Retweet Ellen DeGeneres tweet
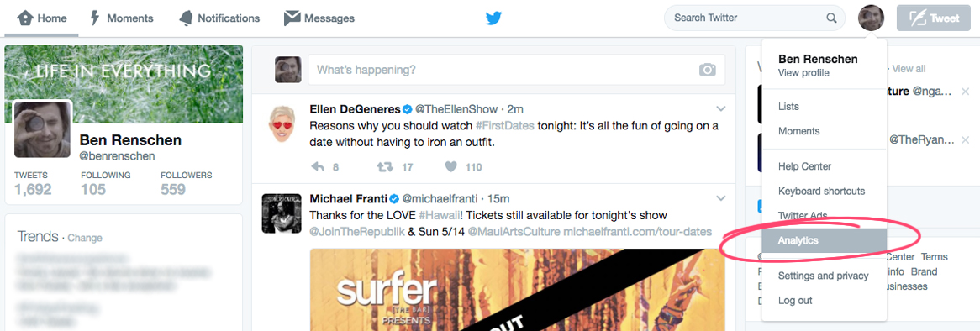The width and height of the screenshot is (980, 331). 384,166
